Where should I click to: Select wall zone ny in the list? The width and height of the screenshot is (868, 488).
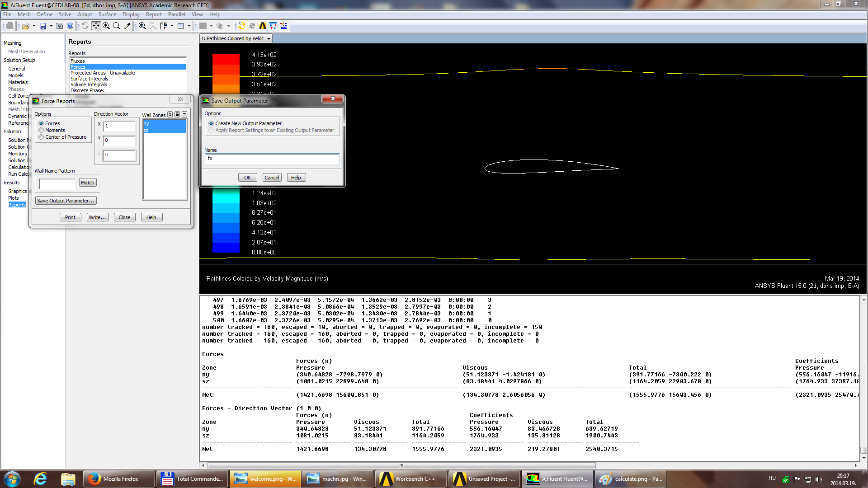(165, 123)
